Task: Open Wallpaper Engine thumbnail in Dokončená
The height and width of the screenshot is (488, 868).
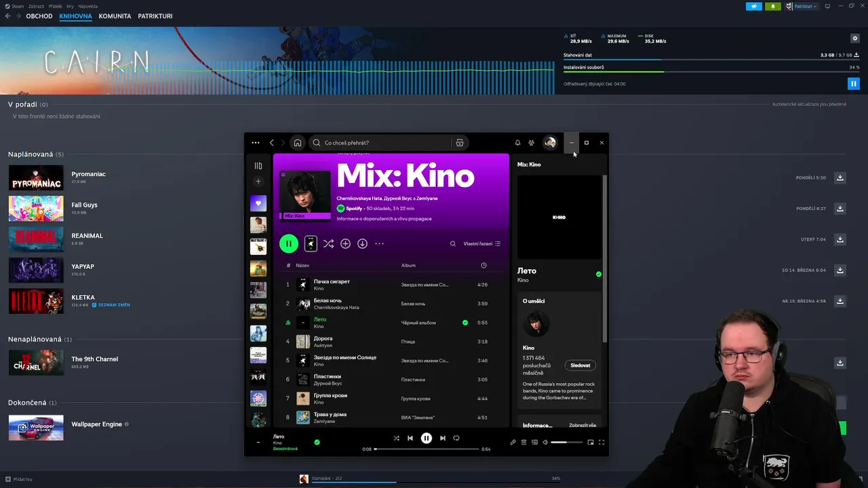Action: 36,428
